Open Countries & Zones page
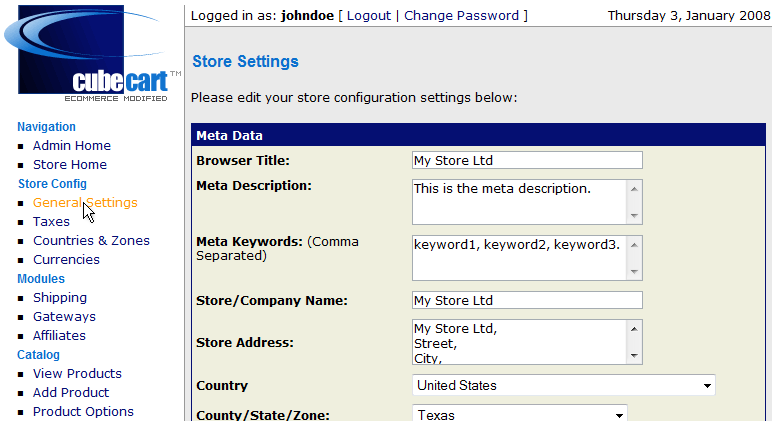 click(92, 240)
